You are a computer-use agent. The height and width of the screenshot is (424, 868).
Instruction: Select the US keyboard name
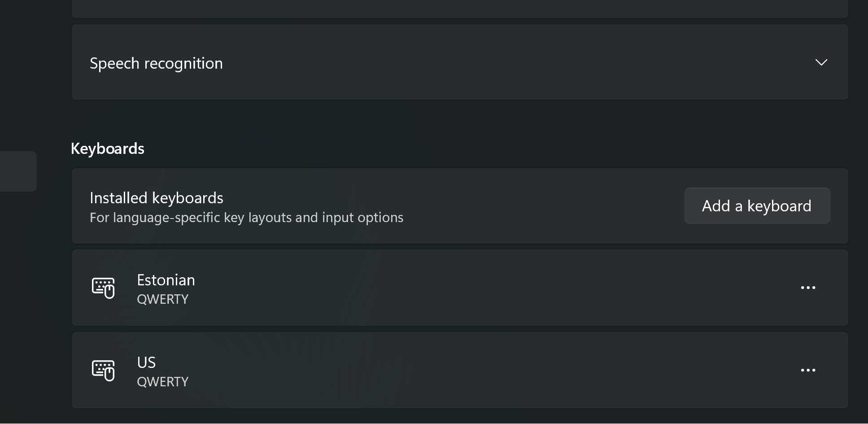click(146, 363)
